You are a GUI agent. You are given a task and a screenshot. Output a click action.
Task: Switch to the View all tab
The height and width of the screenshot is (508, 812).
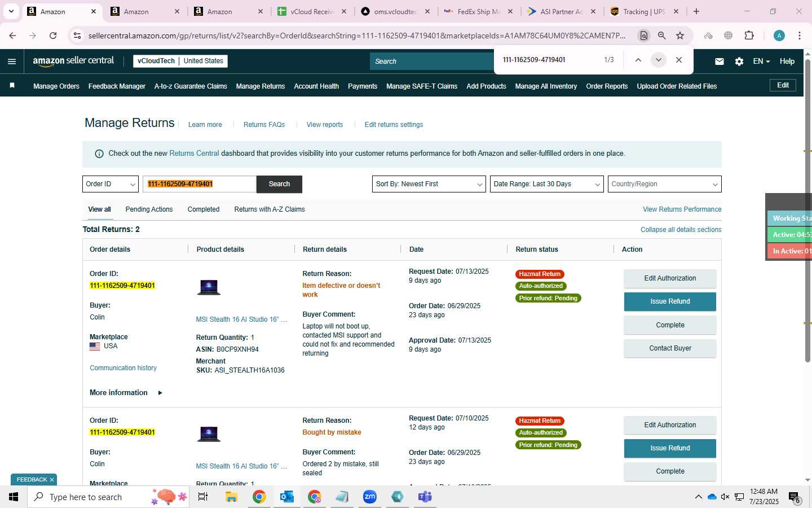pyautogui.click(x=99, y=209)
